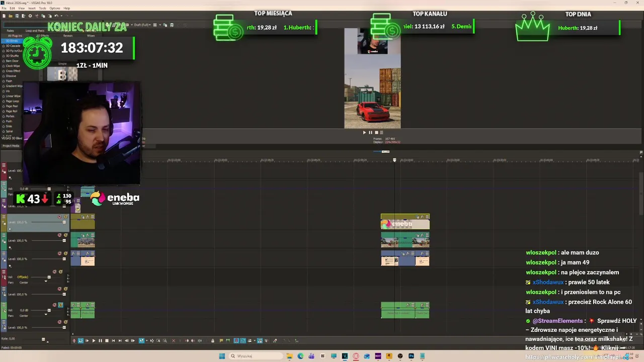Click Windows Start button on taskbar
Viewport: 644px width, 362px height.
coord(222,356)
